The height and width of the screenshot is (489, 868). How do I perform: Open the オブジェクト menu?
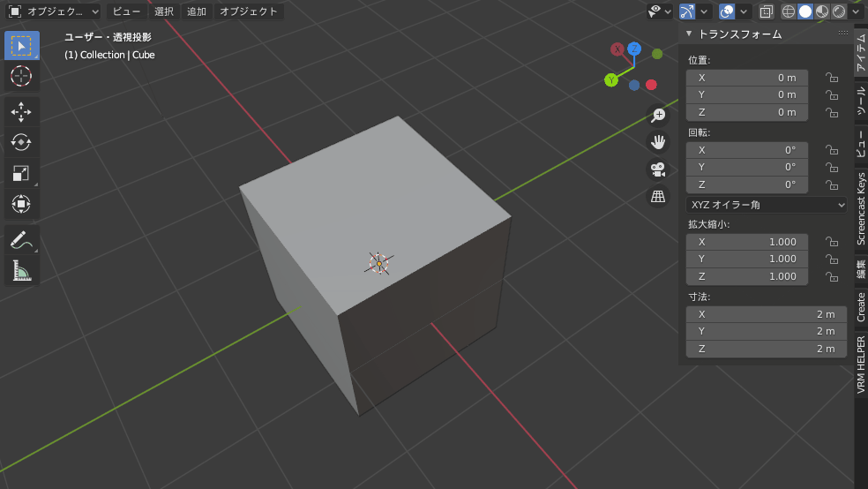249,11
